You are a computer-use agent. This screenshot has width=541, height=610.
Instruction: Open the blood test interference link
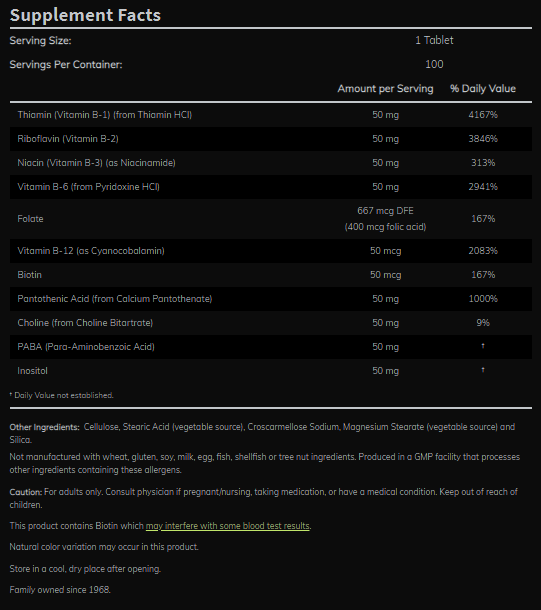click(x=228, y=526)
